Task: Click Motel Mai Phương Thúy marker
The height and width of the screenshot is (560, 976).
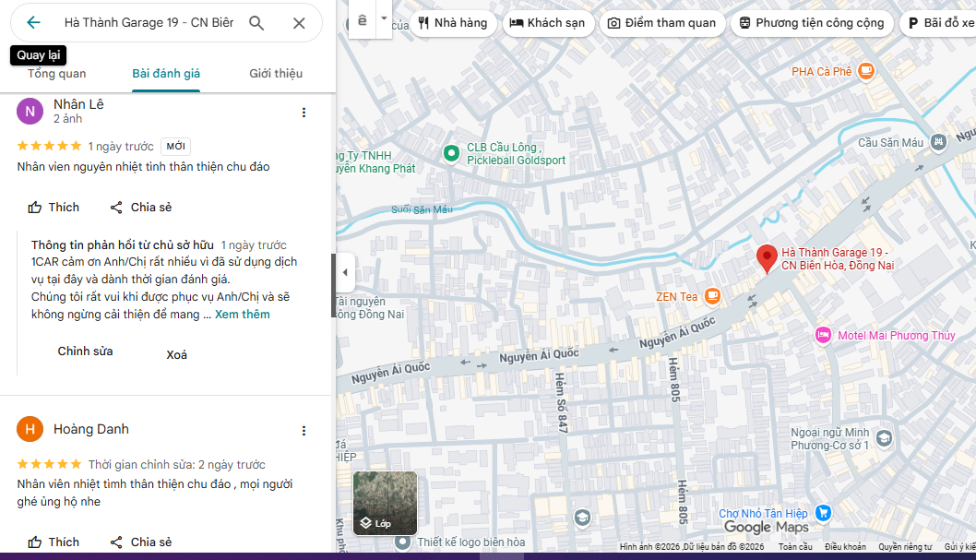Action: (x=823, y=336)
